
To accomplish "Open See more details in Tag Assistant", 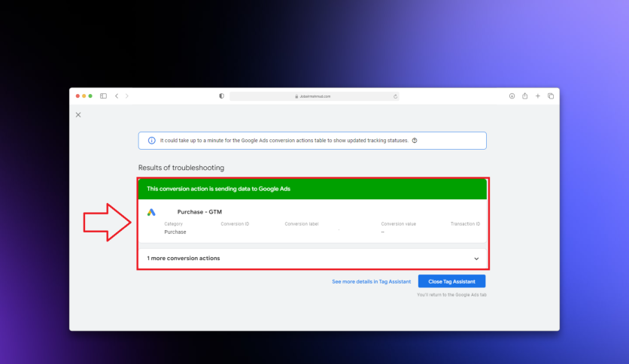I will coord(372,281).
